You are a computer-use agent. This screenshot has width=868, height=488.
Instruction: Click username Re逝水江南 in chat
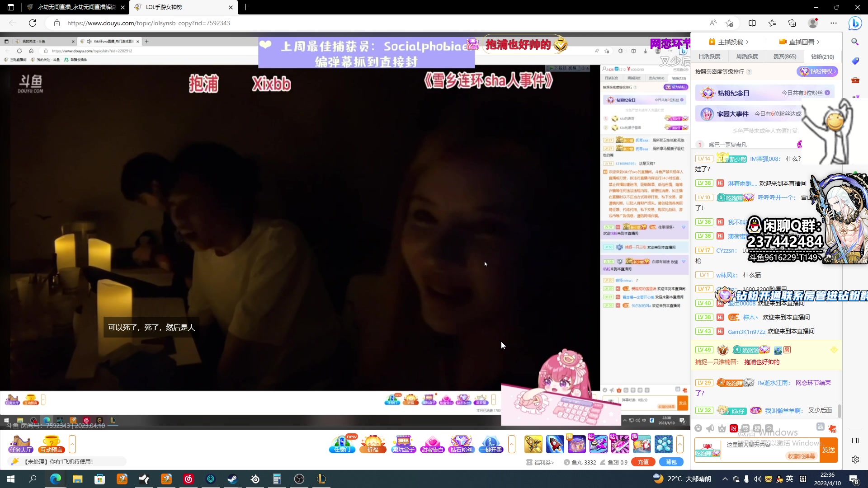point(774,383)
